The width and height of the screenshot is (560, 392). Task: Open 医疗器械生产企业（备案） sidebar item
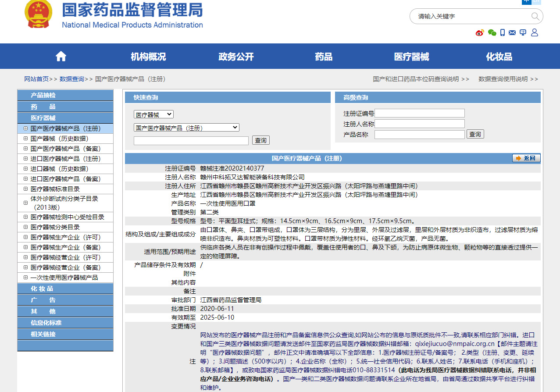coord(65,247)
